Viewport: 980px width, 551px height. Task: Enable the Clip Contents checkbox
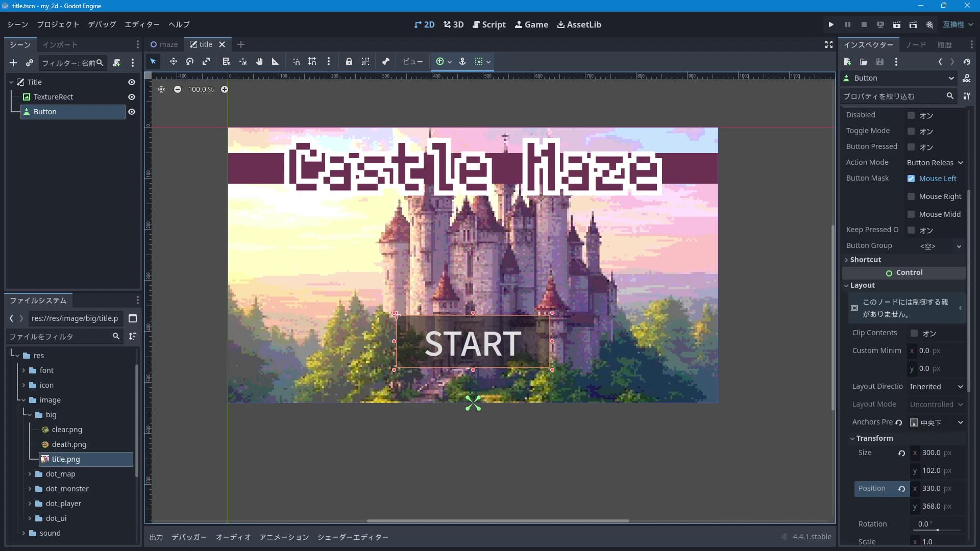click(x=914, y=333)
